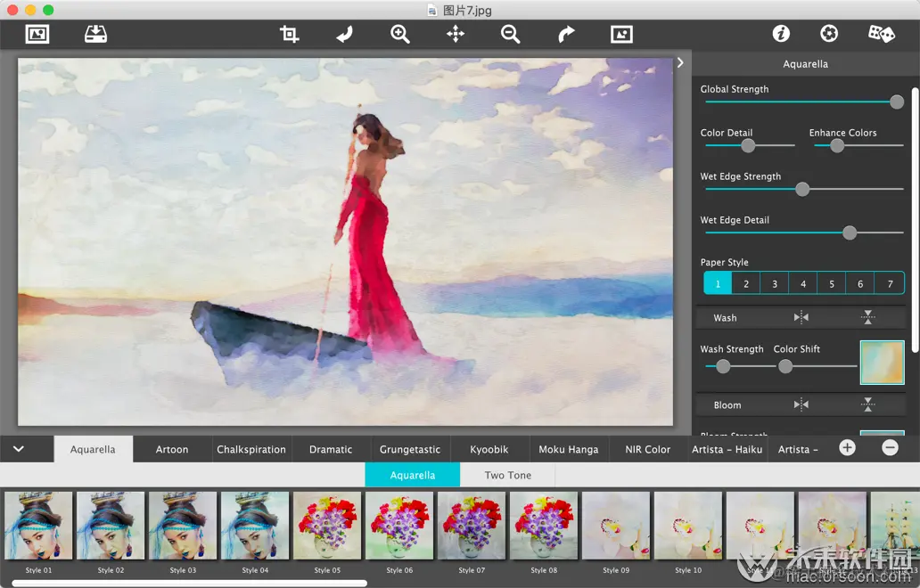Switch to the Kyoobik tab
This screenshot has height=588, width=920.
coord(489,449)
